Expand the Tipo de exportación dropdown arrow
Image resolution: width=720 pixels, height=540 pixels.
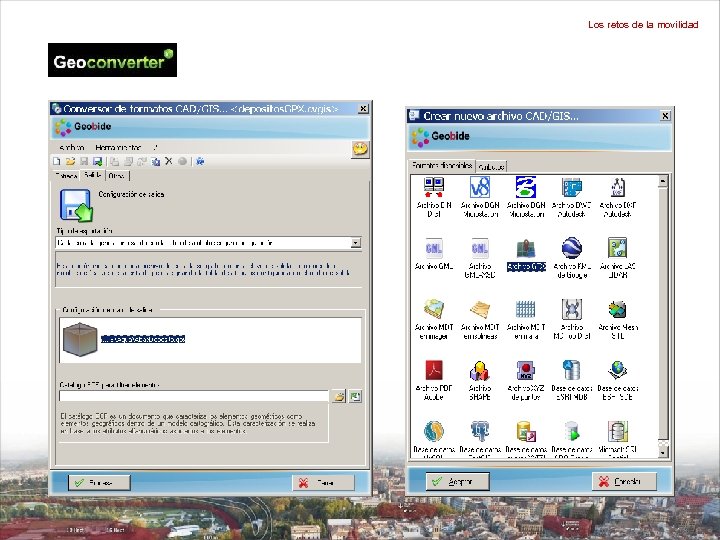pos(356,242)
